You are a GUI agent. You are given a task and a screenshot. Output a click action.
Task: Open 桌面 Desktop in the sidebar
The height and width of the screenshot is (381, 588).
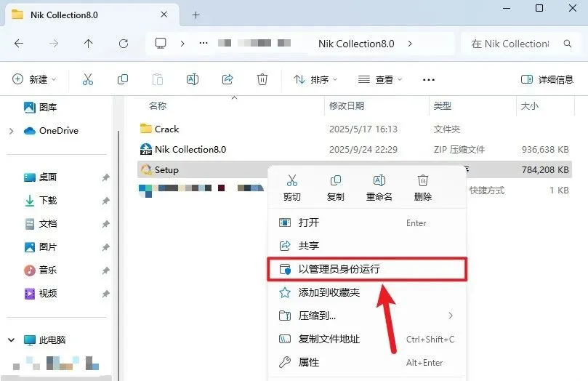40,177
